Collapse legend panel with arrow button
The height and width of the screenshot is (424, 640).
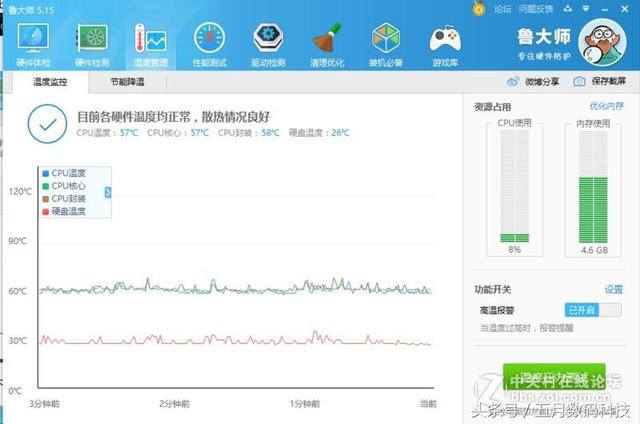[x=108, y=192]
